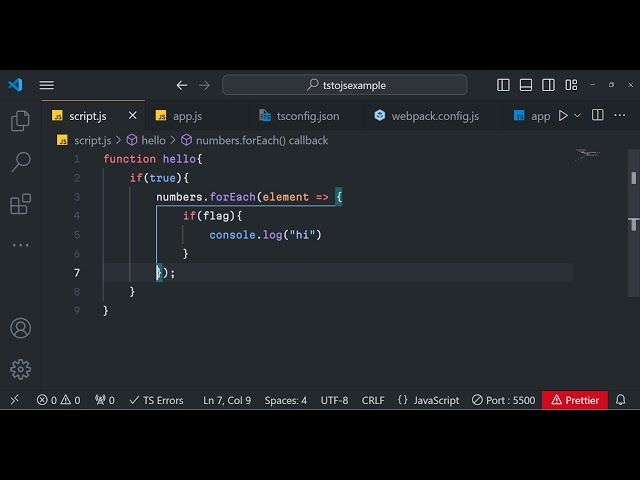Click the Split Editor Right icon
The height and width of the screenshot is (480, 640).
point(598,116)
